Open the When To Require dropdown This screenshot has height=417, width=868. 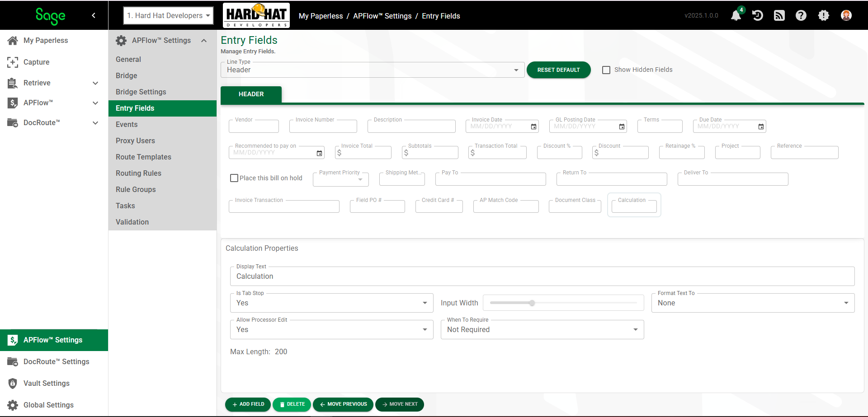click(542, 329)
